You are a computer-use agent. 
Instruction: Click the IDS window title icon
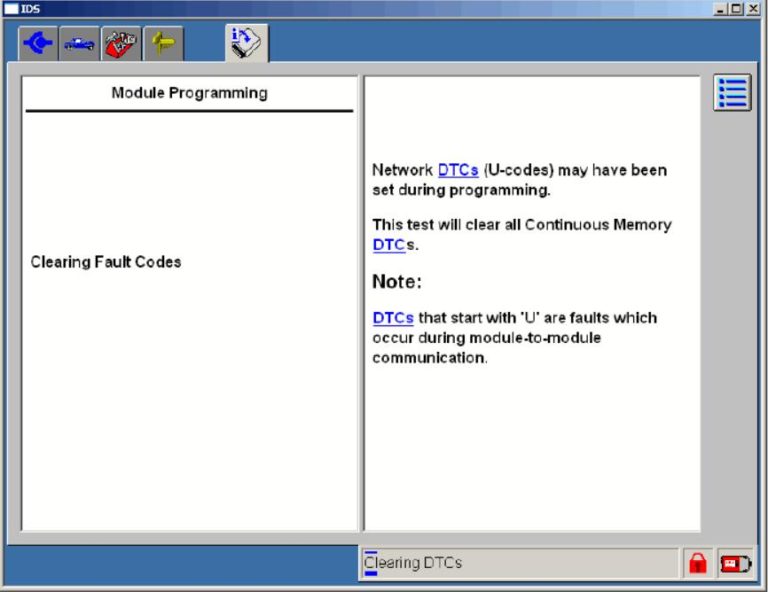coord(11,8)
